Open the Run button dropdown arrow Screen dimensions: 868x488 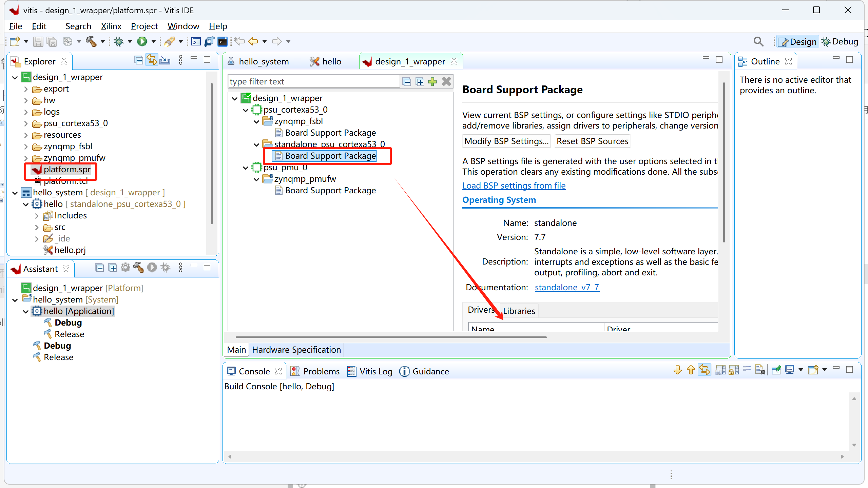click(154, 41)
